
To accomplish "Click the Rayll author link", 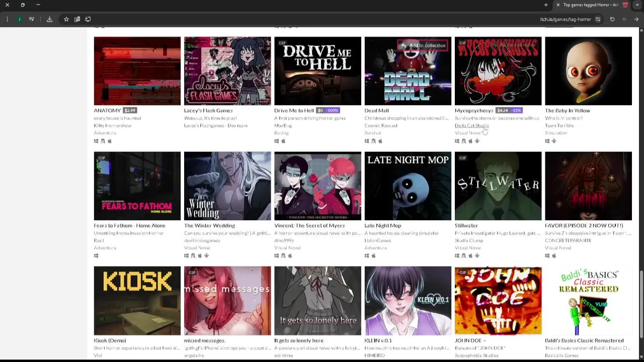I will coord(99,241).
